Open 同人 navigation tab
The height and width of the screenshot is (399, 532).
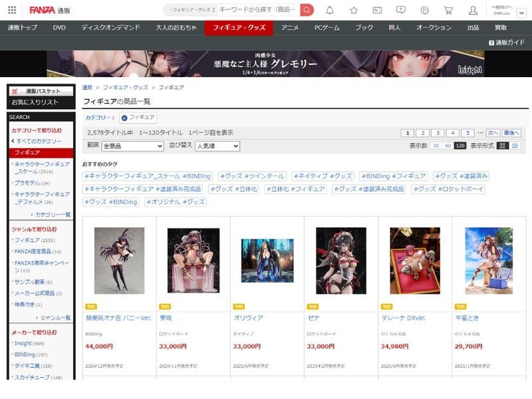click(x=394, y=28)
